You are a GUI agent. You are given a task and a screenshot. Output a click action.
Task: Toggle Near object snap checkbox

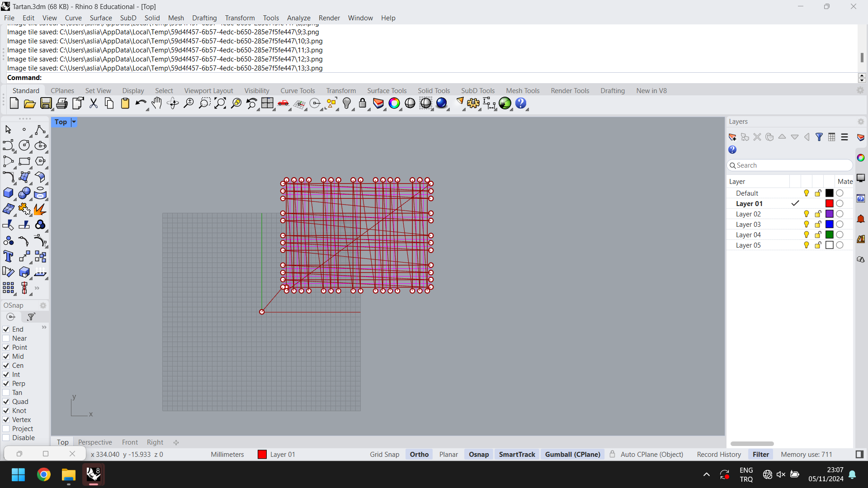(6, 338)
